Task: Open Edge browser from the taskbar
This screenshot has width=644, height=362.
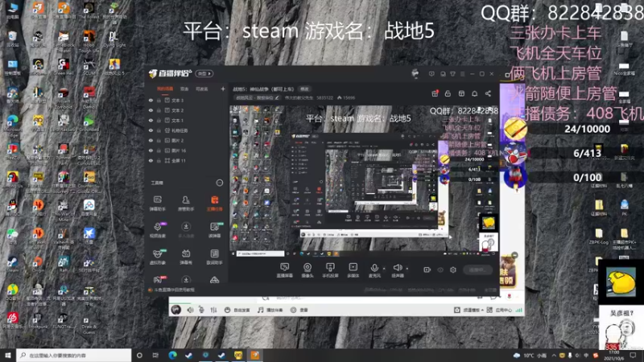Action: tap(172, 355)
